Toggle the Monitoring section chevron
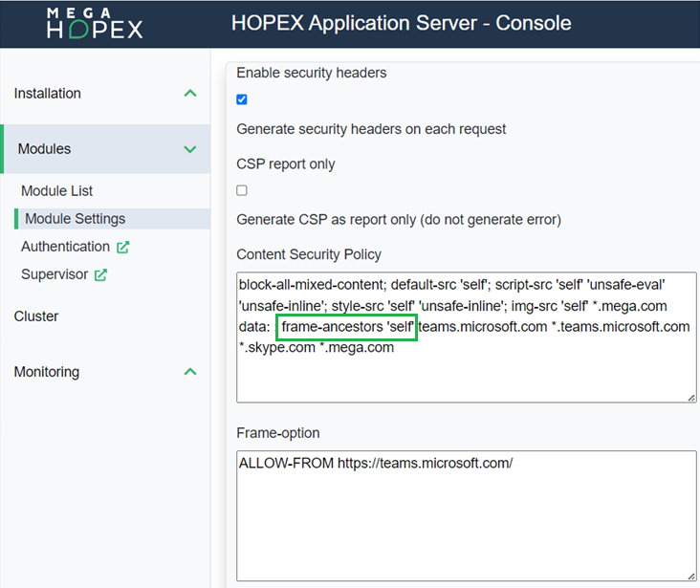700x588 pixels. pos(190,372)
